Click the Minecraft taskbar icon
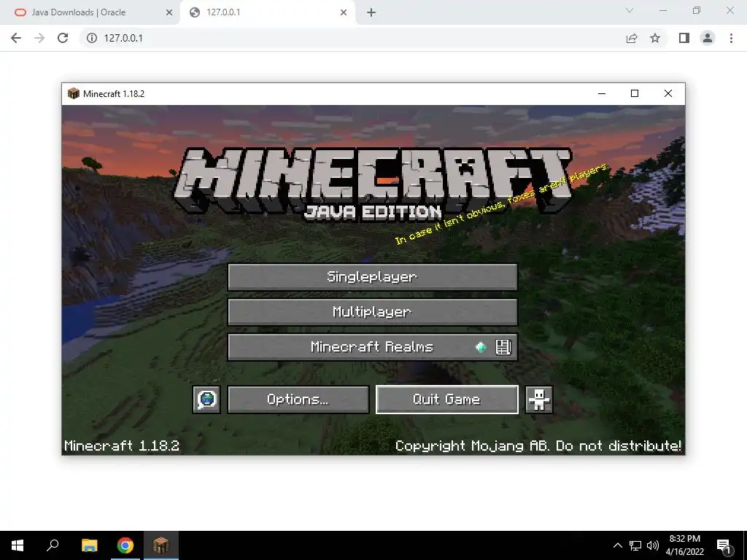The height and width of the screenshot is (560, 747). (x=161, y=545)
